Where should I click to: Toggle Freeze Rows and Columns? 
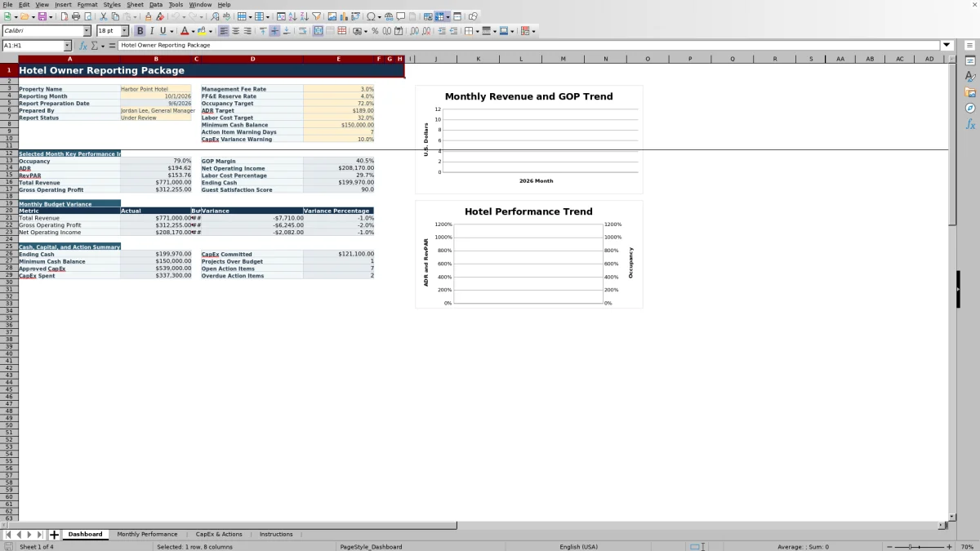pos(439,16)
